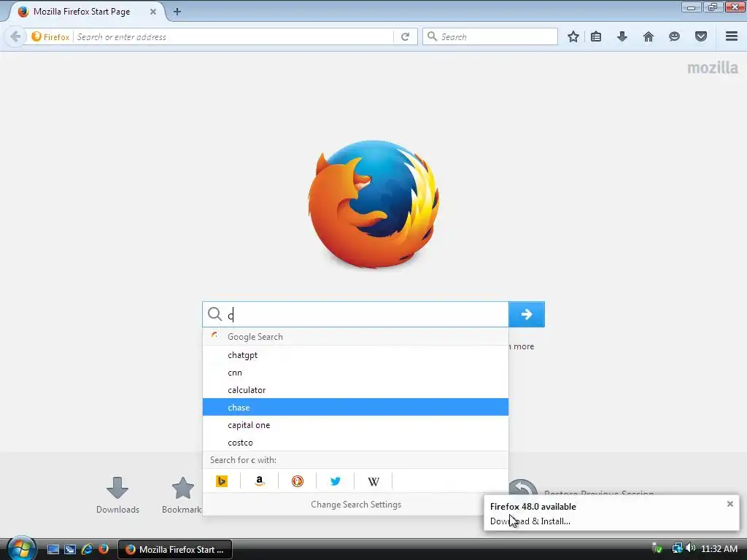The width and height of the screenshot is (747, 560).
Task: Close the Mozilla Firefox Start Page tab
Action: pos(153,12)
